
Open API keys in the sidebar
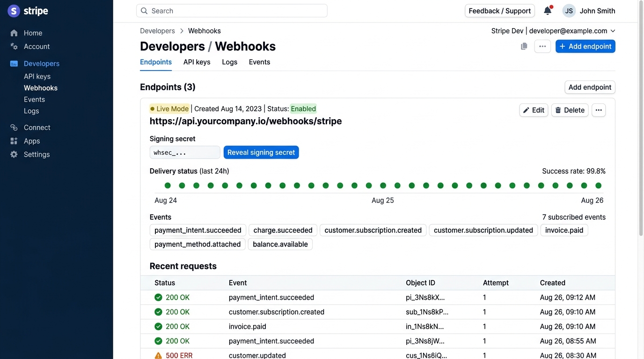(x=37, y=76)
